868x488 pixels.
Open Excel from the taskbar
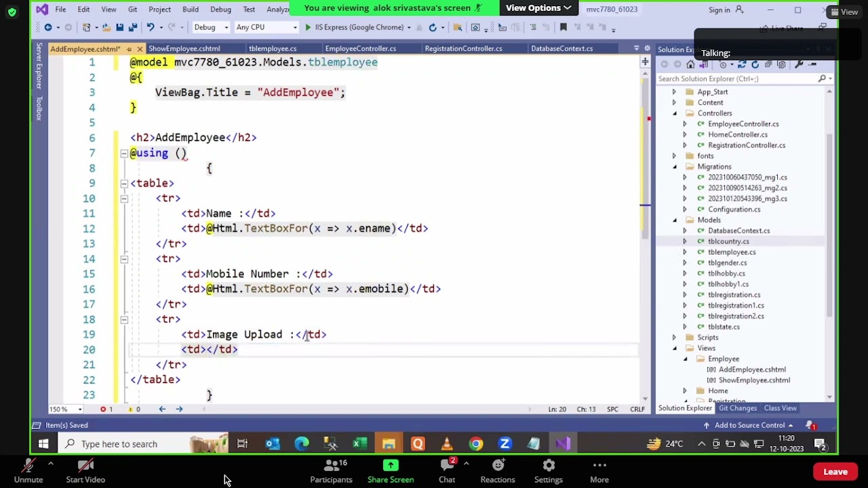(359, 444)
